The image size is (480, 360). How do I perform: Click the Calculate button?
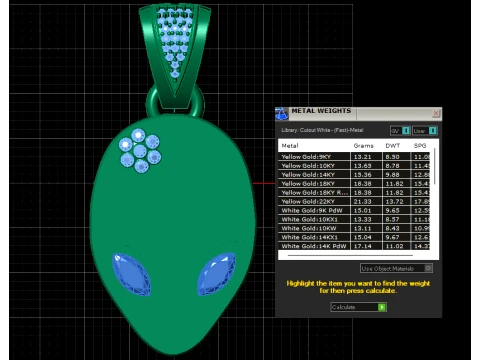[x=359, y=307]
